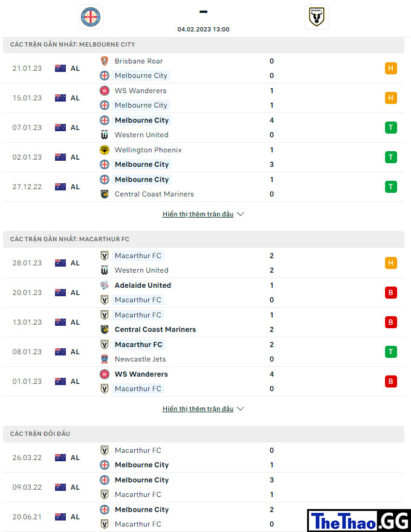
Task: Open the WS Wanderers team name on 15.01.23
Action: 140,91
